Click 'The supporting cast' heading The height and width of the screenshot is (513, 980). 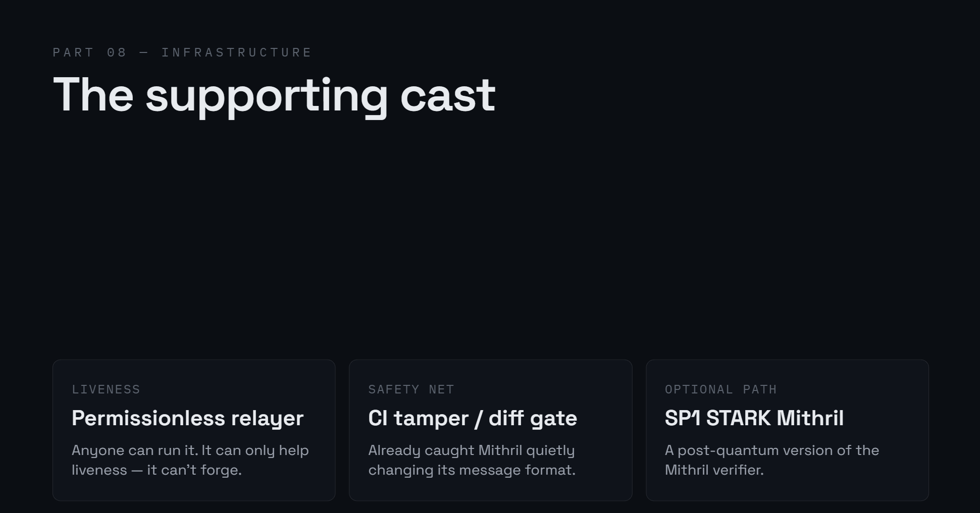pos(274,95)
